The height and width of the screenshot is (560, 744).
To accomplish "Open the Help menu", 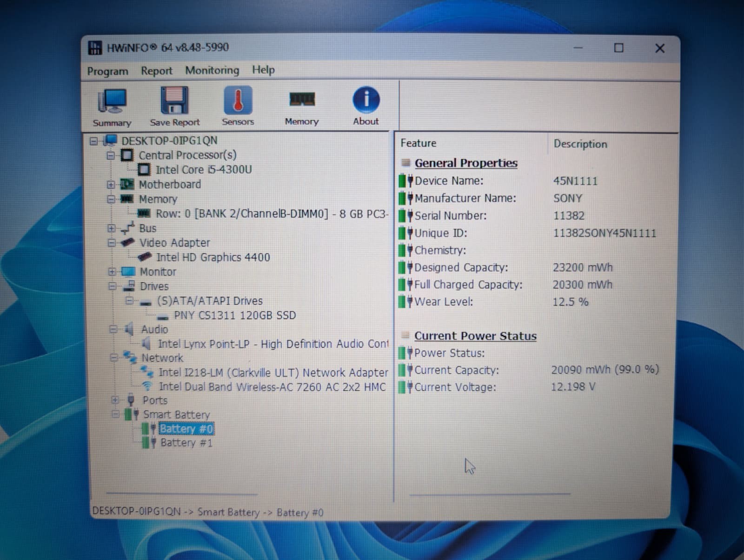I will click(x=263, y=70).
